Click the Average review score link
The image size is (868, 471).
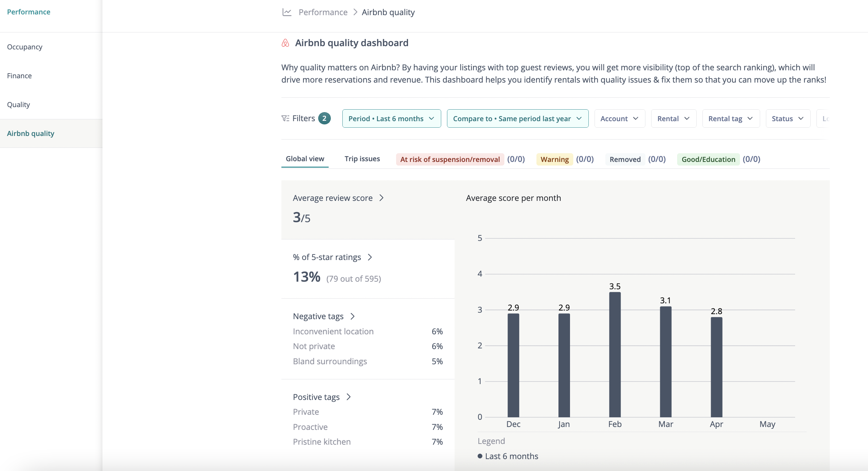pos(333,198)
